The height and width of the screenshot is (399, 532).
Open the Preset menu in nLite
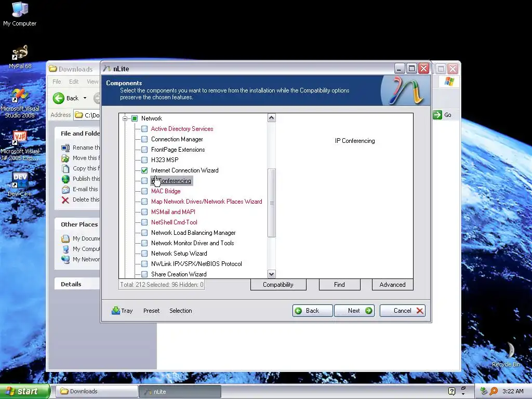tap(151, 311)
